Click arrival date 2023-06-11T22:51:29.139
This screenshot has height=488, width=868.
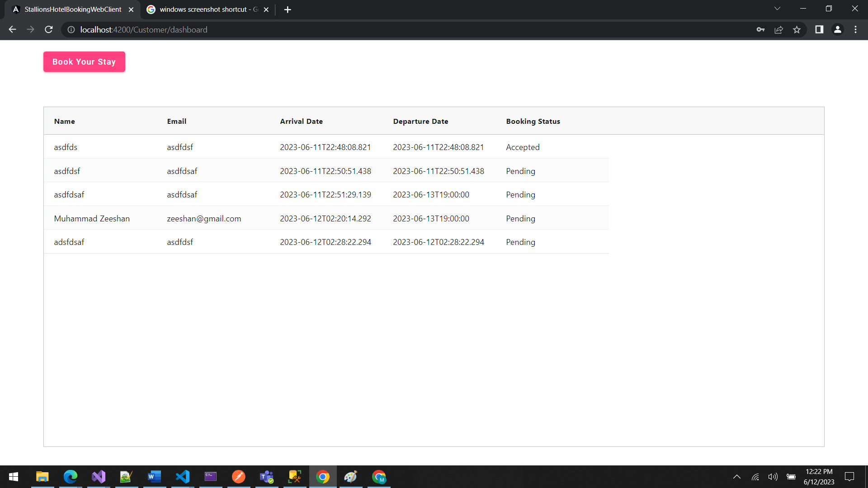pyautogui.click(x=325, y=195)
